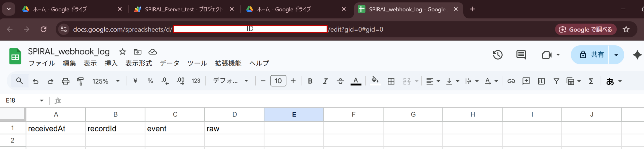The height and width of the screenshot is (149, 644).
Task: Click the font size input field
Action: tap(278, 81)
